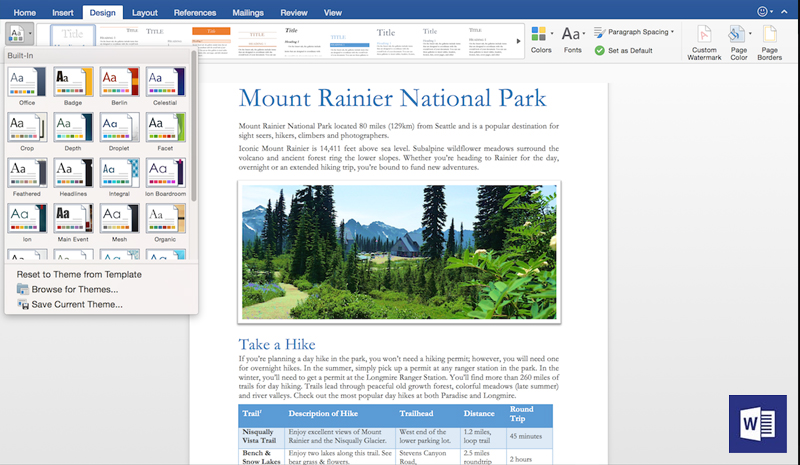Click Reset to Theme from Template
The height and width of the screenshot is (465, 800).
pos(79,275)
